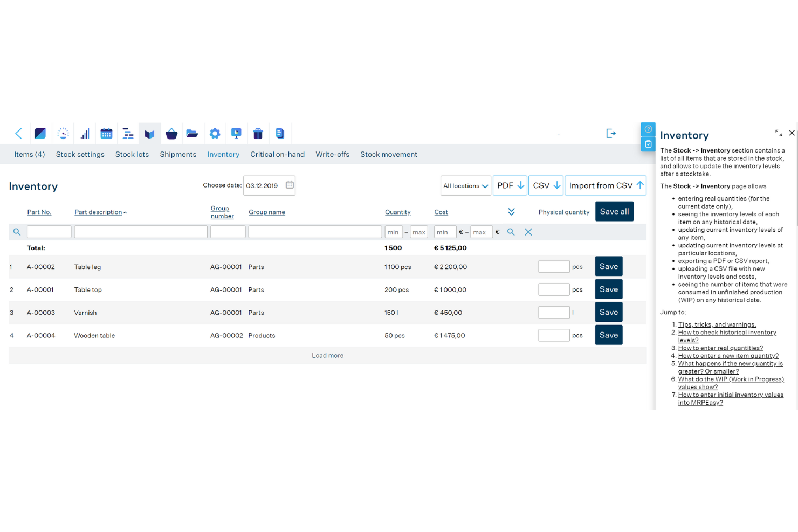Sort by Quantity column

coord(398,212)
